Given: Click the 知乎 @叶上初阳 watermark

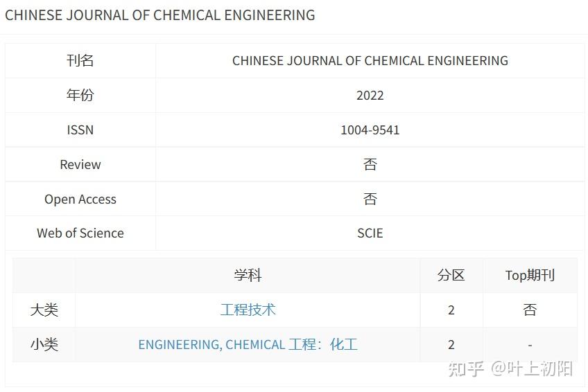Looking at the screenshot, I should [x=510, y=369].
